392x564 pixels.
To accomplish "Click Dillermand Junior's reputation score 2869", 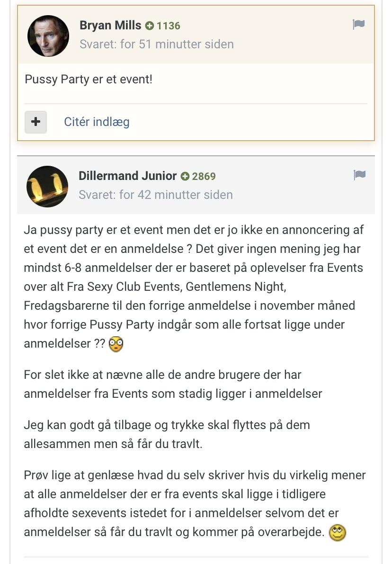I will tap(204, 176).
